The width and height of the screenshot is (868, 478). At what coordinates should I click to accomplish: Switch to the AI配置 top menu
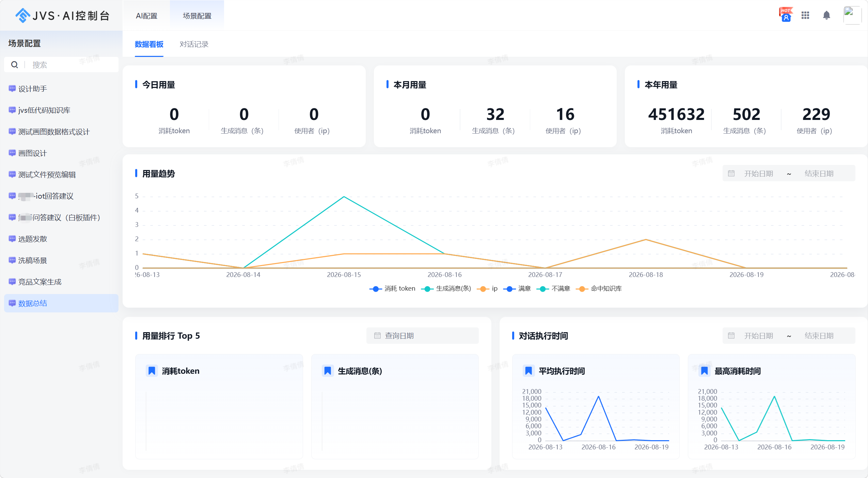tap(146, 16)
